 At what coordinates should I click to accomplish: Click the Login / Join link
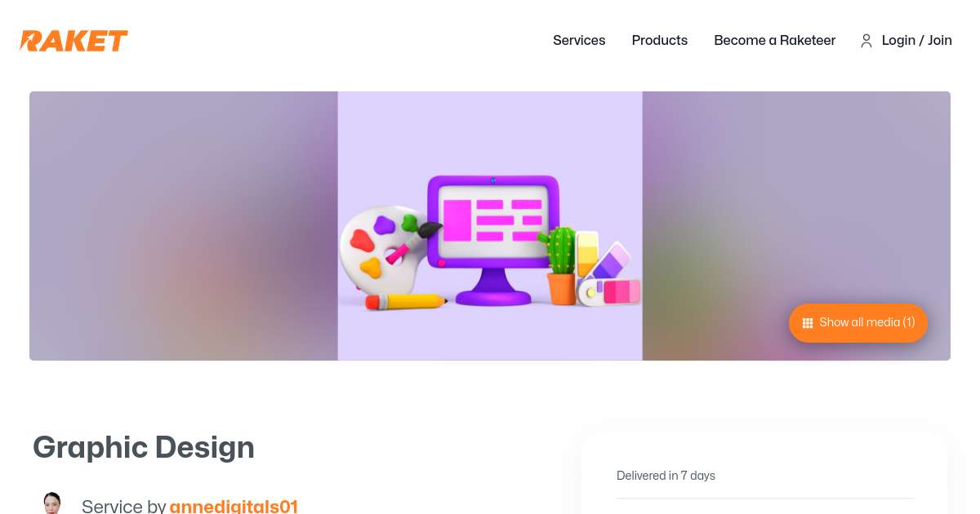coord(917,40)
